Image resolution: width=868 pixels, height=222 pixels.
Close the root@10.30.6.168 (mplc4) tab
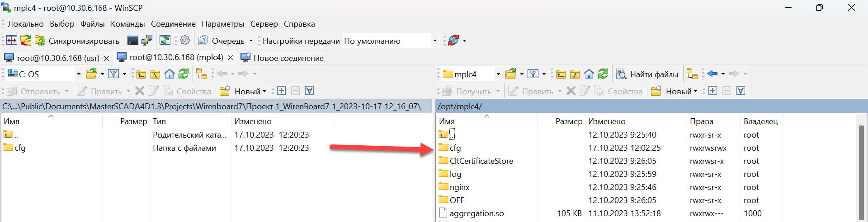point(230,58)
